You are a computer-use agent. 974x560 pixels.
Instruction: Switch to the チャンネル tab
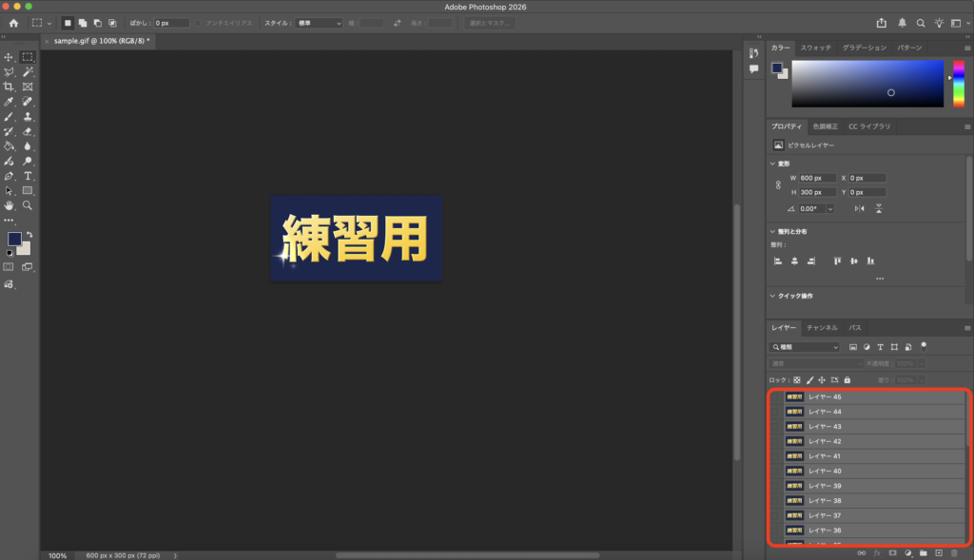pyautogui.click(x=822, y=327)
